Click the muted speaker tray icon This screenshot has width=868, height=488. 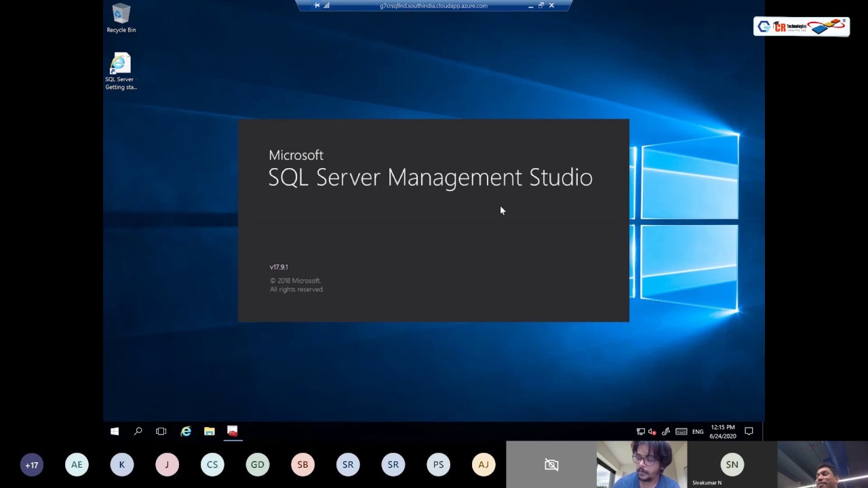[652, 432]
